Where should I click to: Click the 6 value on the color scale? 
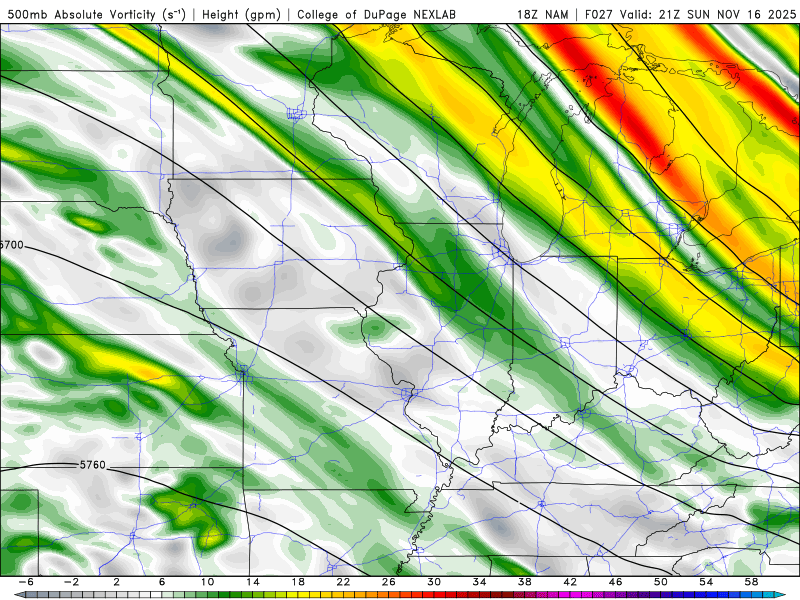[162, 582]
